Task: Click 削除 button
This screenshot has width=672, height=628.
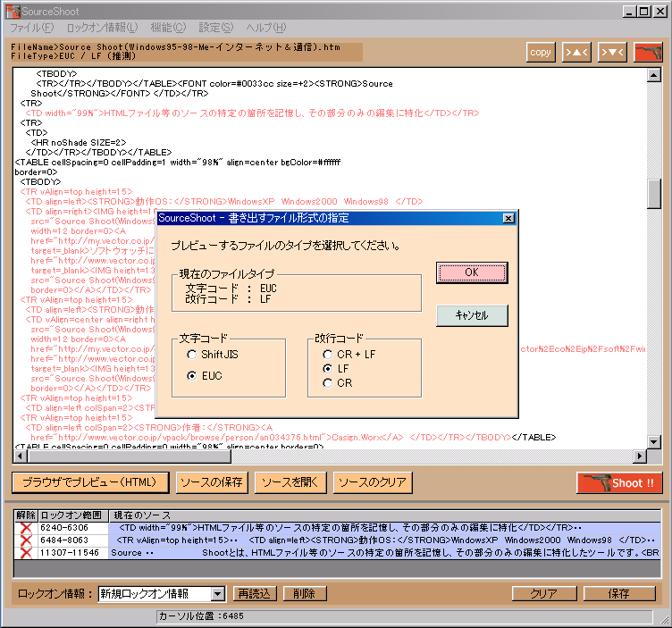Action: point(305,594)
